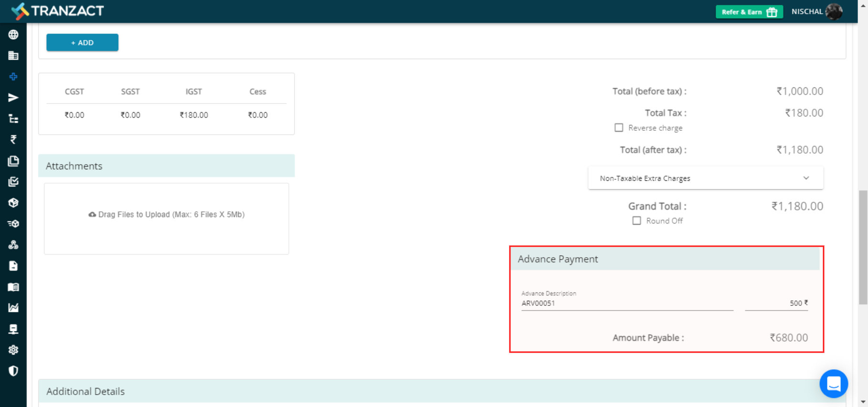Image resolution: width=868 pixels, height=407 pixels.
Task: Open the globe icon in sidebar
Action: 13,35
